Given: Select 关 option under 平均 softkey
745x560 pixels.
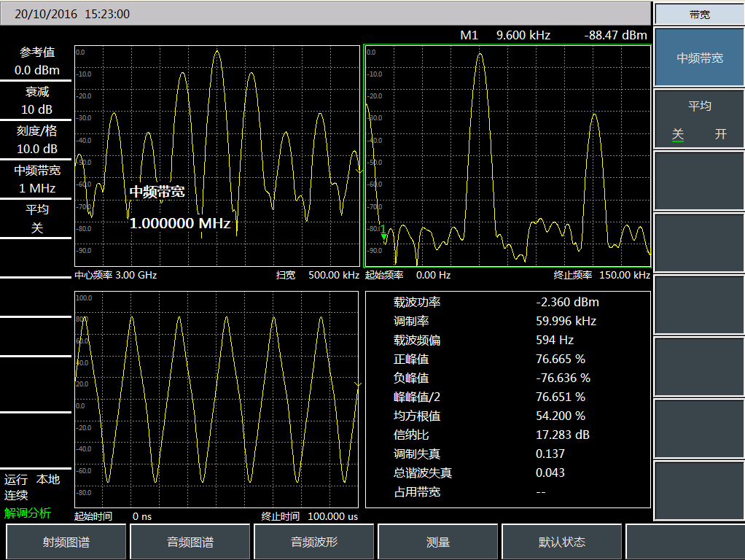Looking at the screenshot, I should coord(678,134).
